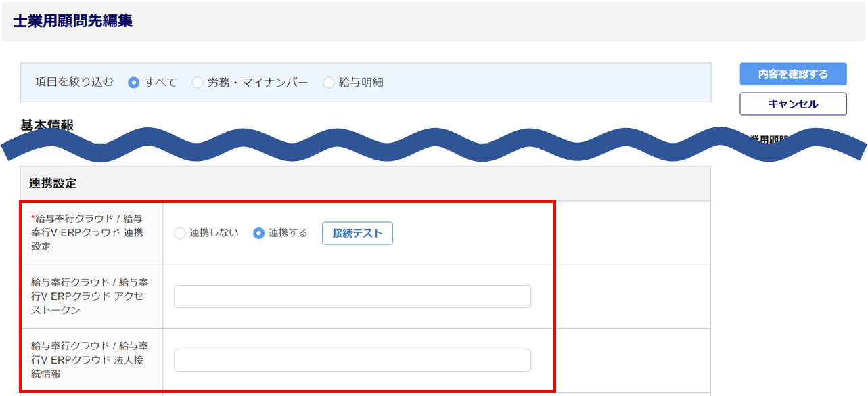Select the 労務・マイナンバー filter option
The height and width of the screenshot is (396, 868).
[197, 83]
